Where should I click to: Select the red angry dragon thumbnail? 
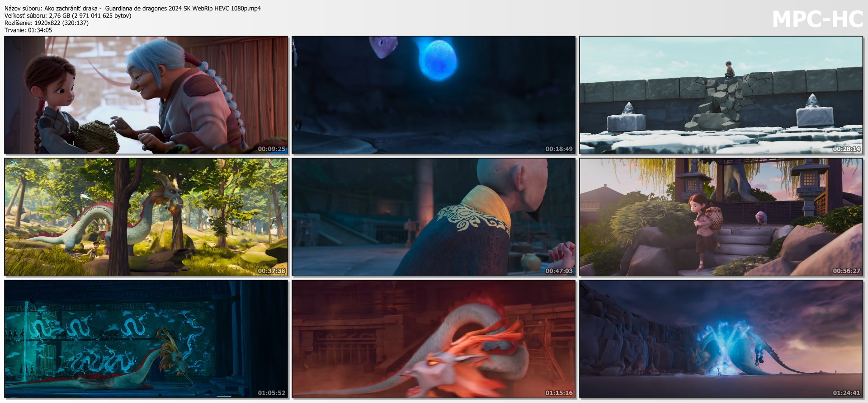(x=434, y=339)
